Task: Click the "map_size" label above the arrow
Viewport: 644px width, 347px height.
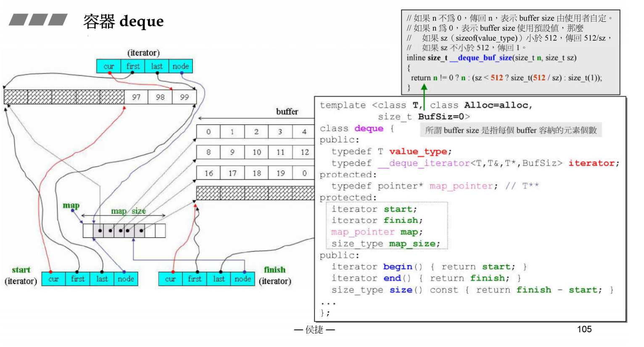Action: [128, 210]
